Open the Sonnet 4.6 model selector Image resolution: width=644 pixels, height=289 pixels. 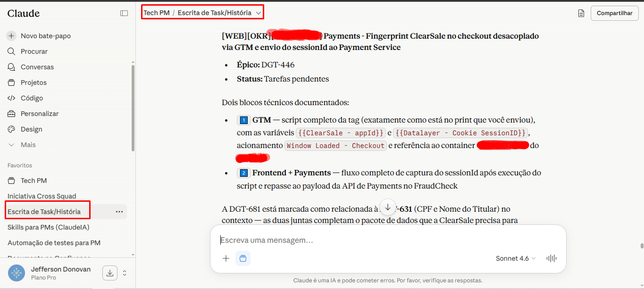pos(516,258)
